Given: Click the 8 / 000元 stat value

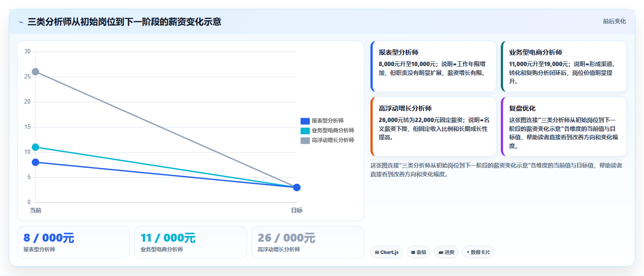Looking at the screenshot, I should coord(49,238).
